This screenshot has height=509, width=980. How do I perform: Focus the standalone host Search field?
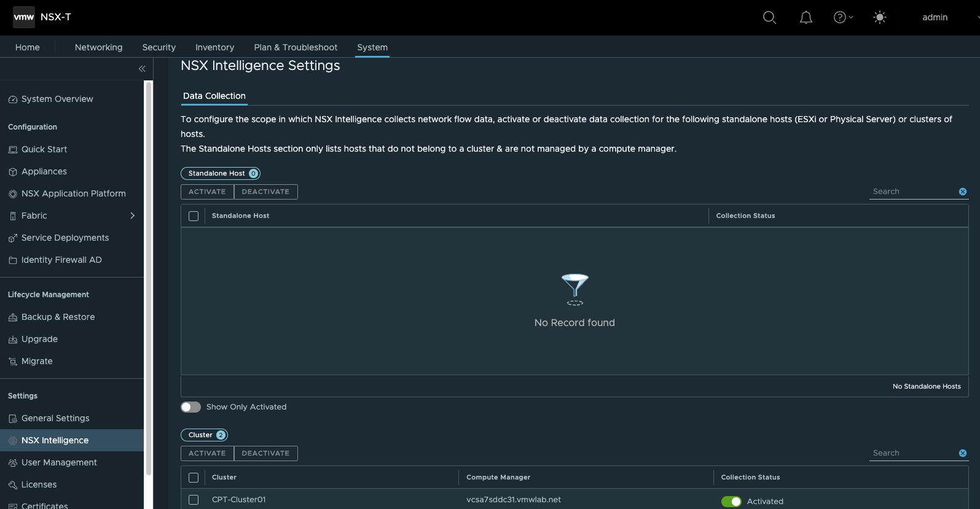pyautogui.click(x=913, y=192)
